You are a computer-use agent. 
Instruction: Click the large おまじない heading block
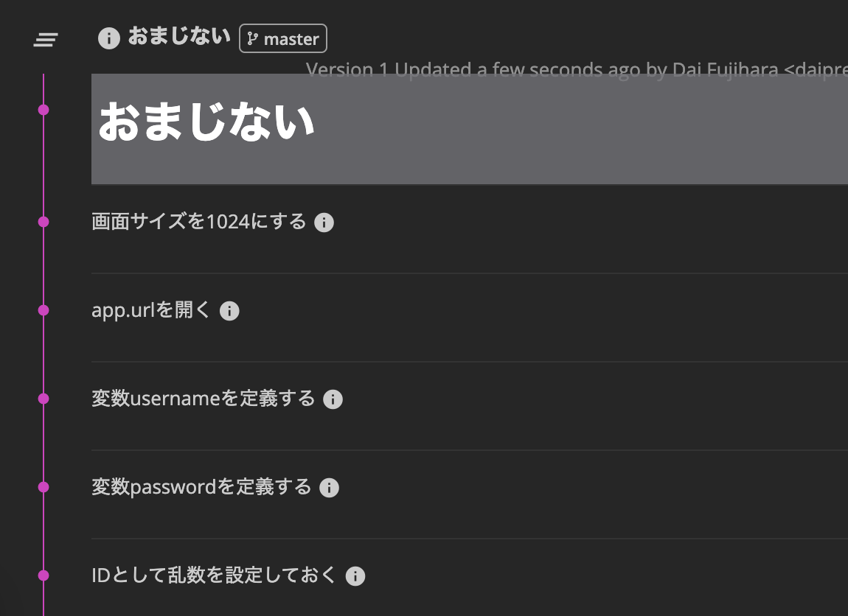coord(469,128)
